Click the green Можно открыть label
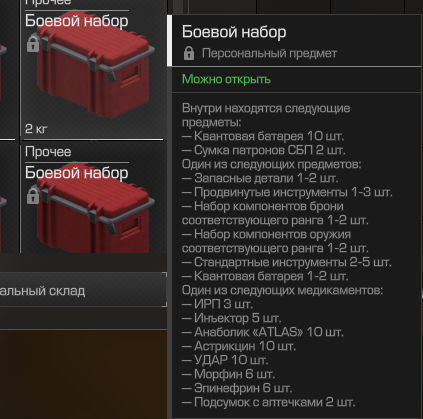The width and height of the screenshot is (423, 419). point(226,79)
